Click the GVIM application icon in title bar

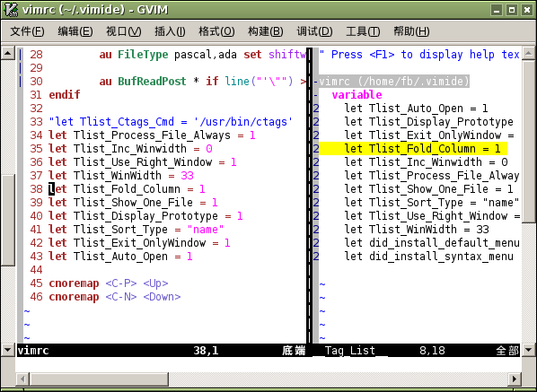pos(11,10)
